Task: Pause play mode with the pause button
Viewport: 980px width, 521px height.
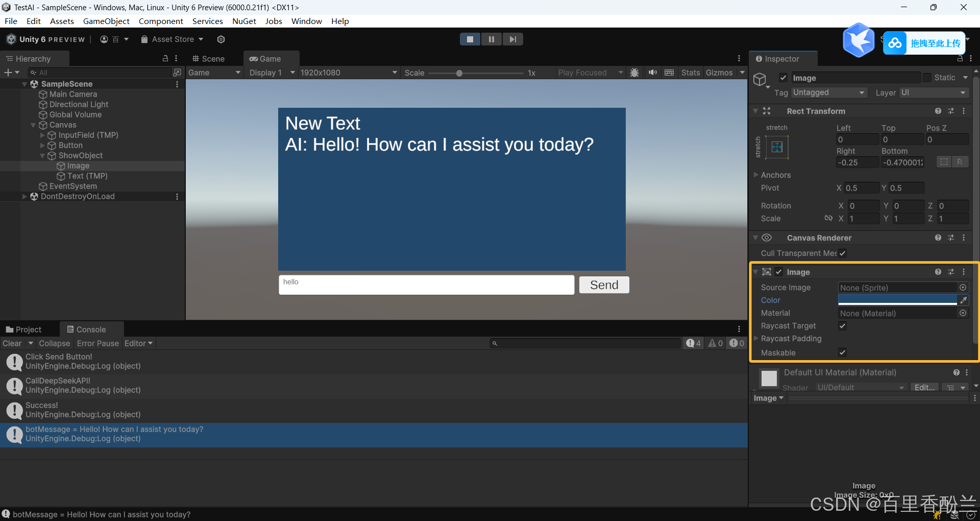Action: click(491, 39)
